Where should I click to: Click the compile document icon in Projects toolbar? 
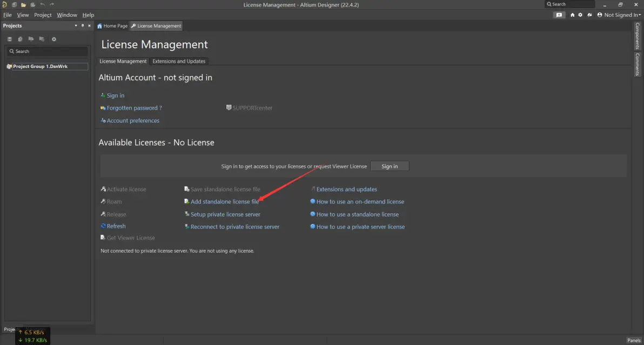20,39
